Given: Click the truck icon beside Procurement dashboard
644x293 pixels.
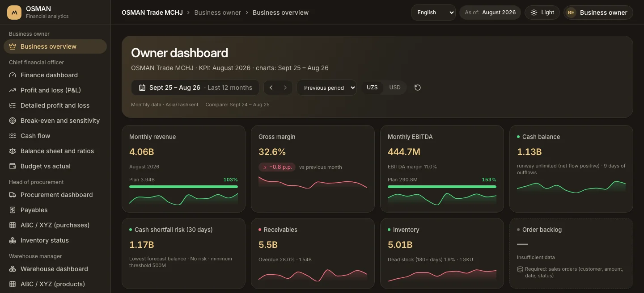Looking at the screenshot, I should tap(13, 195).
